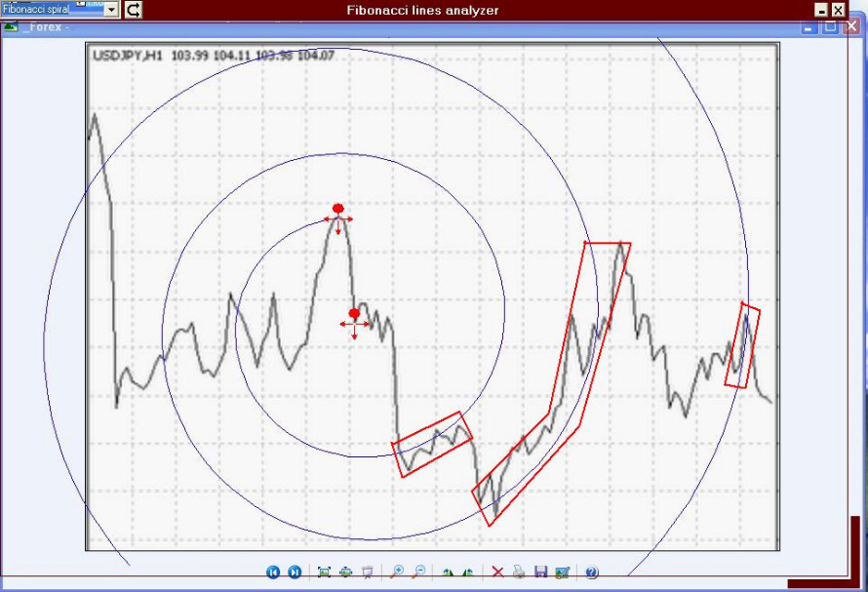Click the edit image icon
Viewport: 868px width, 592px height.
pyautogui.click(x=562, y=572)
